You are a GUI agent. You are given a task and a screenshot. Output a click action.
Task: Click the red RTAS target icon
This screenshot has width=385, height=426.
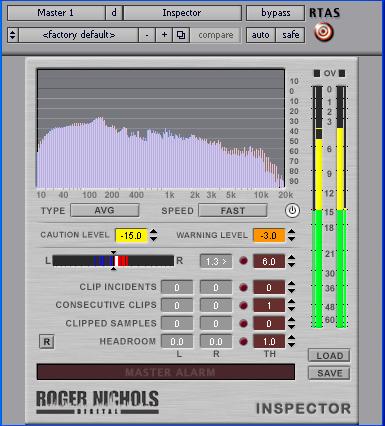(323, 32)
